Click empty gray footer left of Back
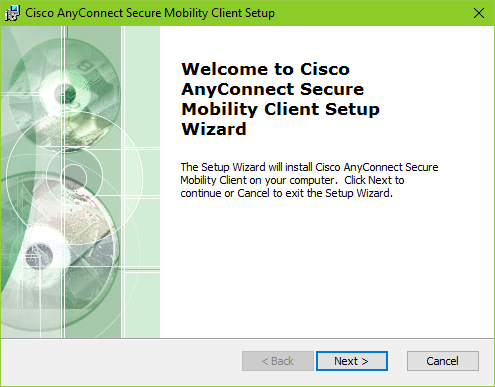Viewport: 495px width, 387px height. coord(120,361)
